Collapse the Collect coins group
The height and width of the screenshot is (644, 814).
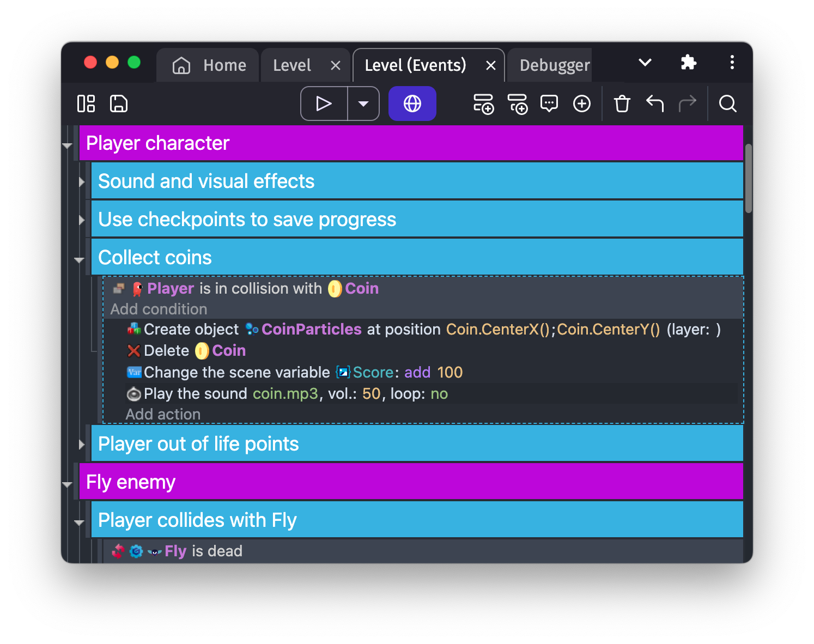coord(80,260)
